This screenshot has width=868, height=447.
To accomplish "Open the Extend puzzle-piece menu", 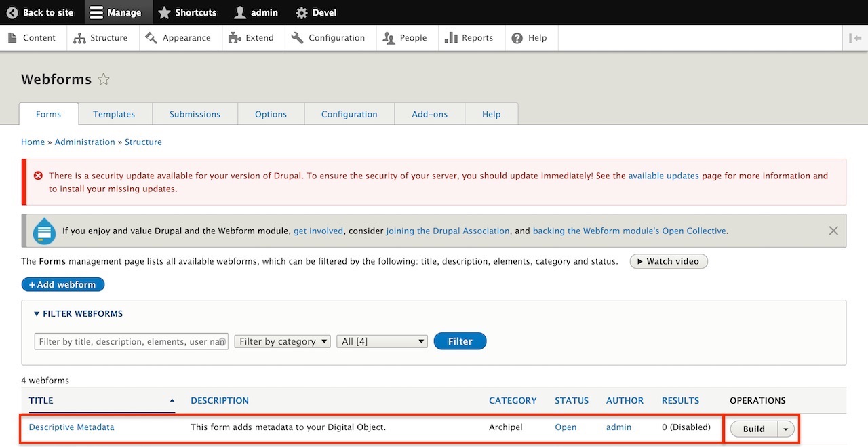I will [x=251, y=38].
